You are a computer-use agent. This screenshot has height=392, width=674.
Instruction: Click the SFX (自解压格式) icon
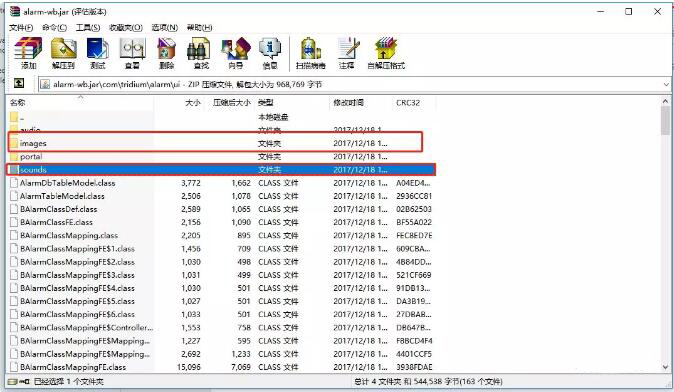coord(386,53)
